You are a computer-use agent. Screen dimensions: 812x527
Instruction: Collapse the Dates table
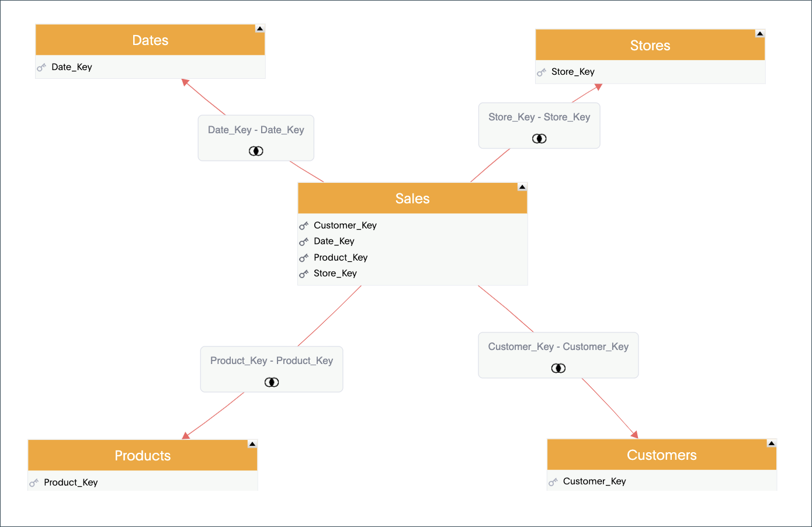click(x=260, y=29)
